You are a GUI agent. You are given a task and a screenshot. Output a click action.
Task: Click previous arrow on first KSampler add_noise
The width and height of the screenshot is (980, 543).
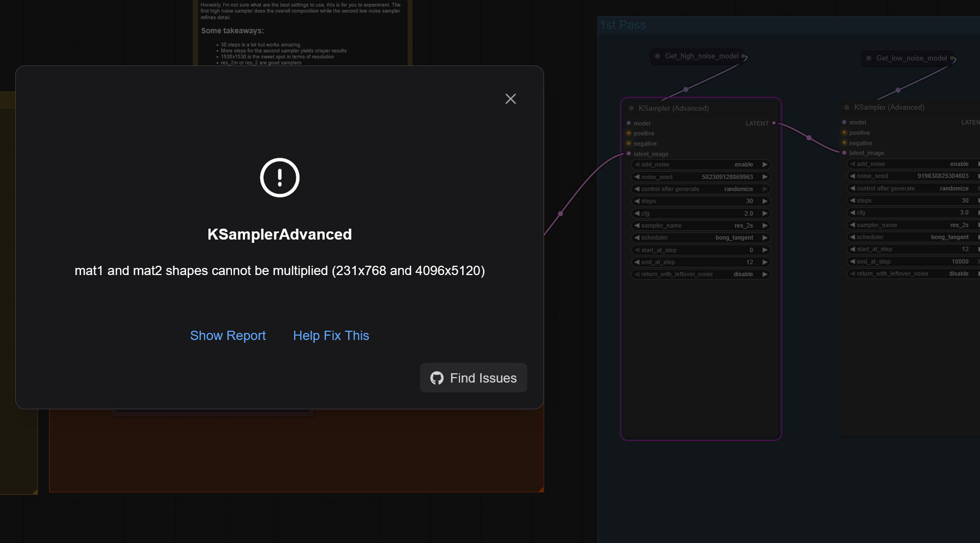pyautogui.click(x=637, y=164)
